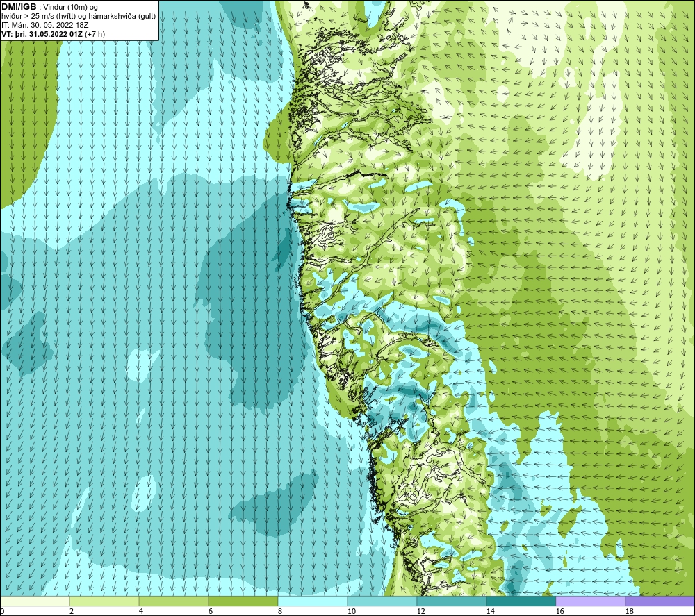Click the 'VT: þri. 31.05.2022 01Z' line

(x=54, y=34)
